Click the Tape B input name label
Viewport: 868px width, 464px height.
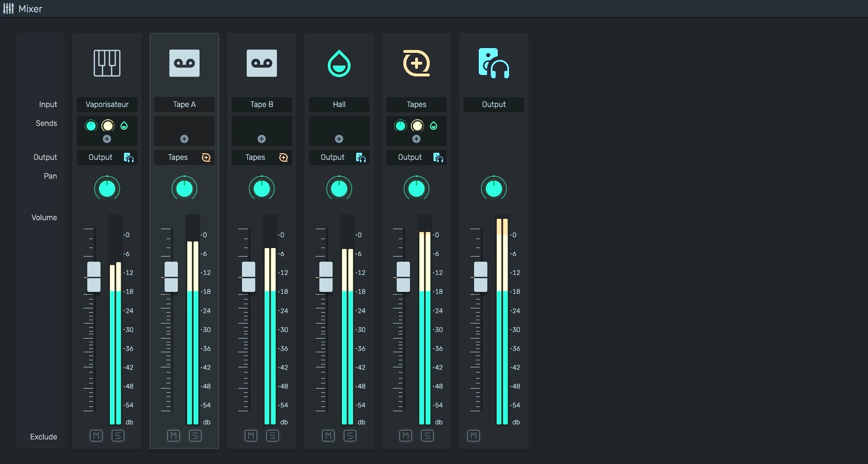tap(262, 105)
